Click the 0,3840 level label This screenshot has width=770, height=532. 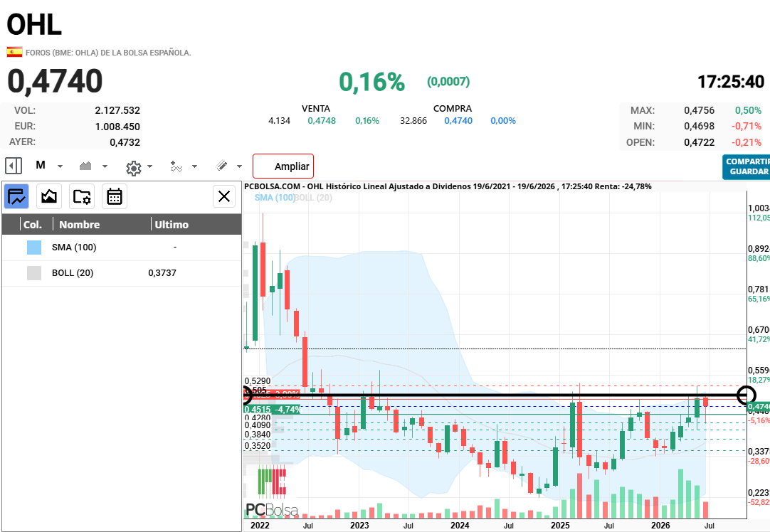coord(258,435)
